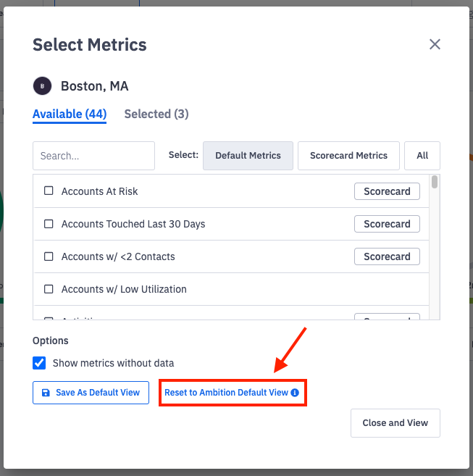
Task: Uncheck Show metrics without data
Action: 40,363
